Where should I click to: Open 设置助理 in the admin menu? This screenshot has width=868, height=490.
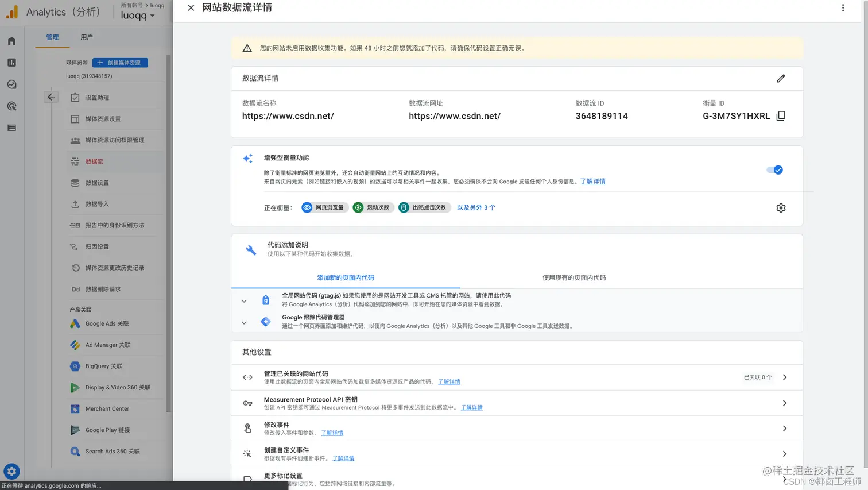pos(115,98)
